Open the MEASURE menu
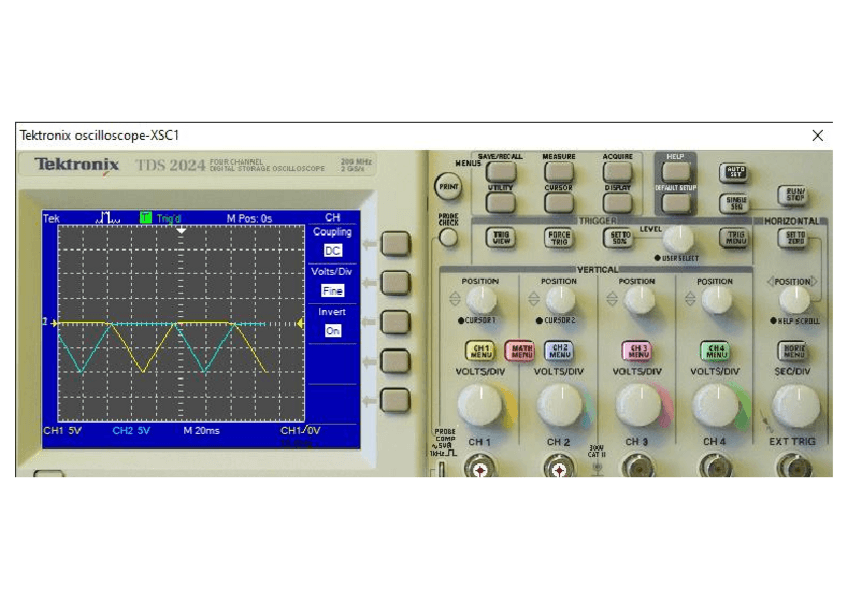Image resolution: width=848 pixels, height=599 pixels. 558,172
